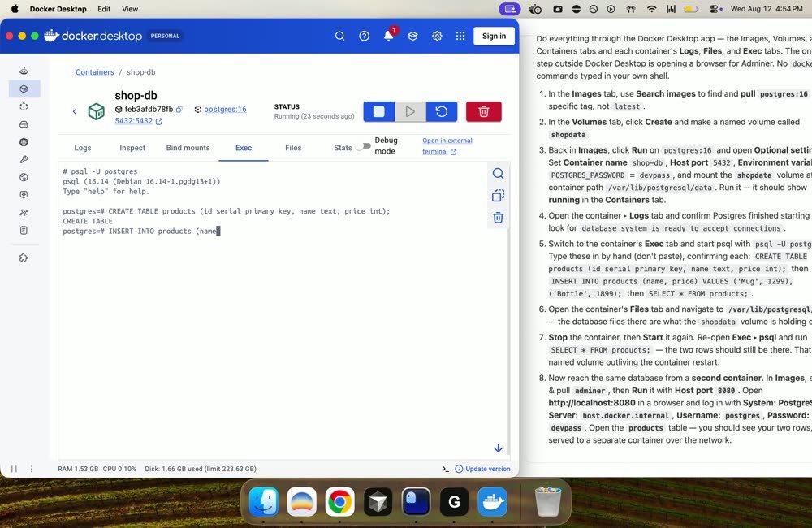Toggle Debug mode switch
The height and width of the screenshot is (528, 812).
tap(364, 146)
